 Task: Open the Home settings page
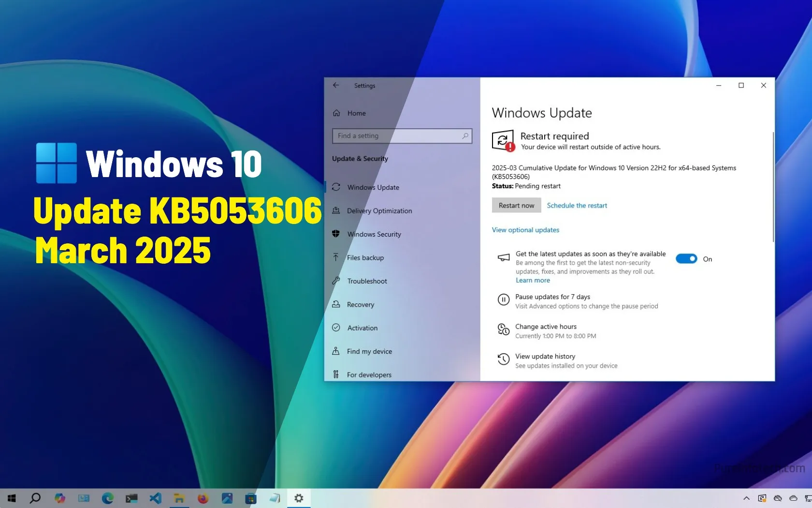(x=356, y=113)
